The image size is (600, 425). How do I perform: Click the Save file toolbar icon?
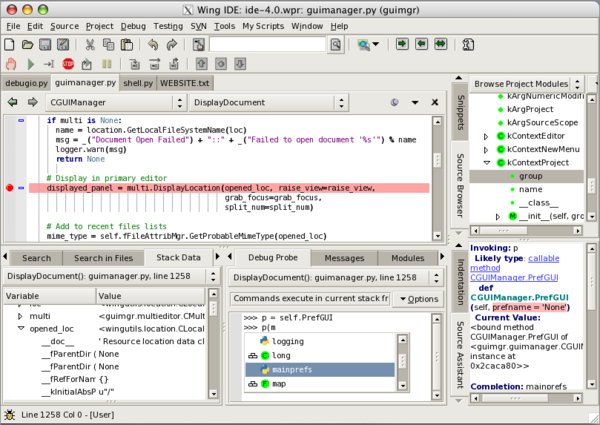[47, 45]
